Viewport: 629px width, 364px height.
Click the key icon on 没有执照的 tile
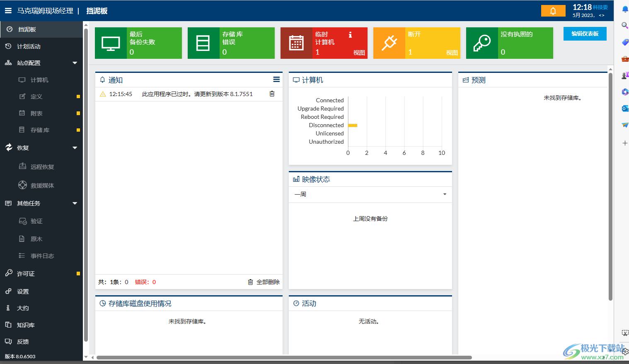point(482,43)
